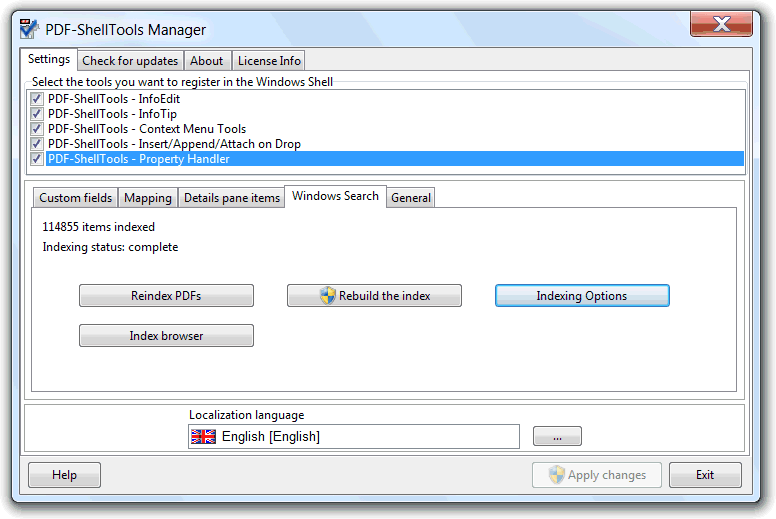Click the Reindex PDFs button
This screenshot has height=519, width=776.
[x=166, y=296]
